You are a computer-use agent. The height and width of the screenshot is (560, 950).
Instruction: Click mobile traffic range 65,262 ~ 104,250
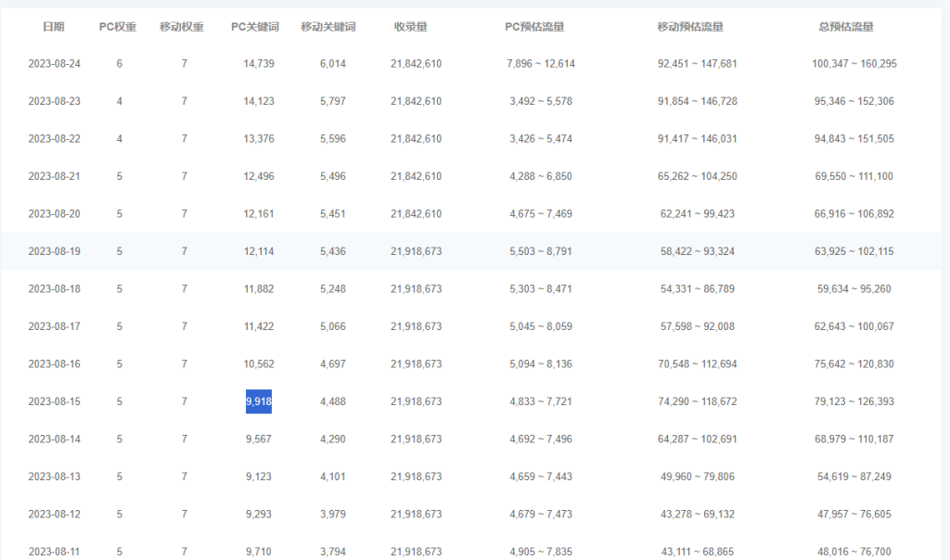tap(698, 176)
